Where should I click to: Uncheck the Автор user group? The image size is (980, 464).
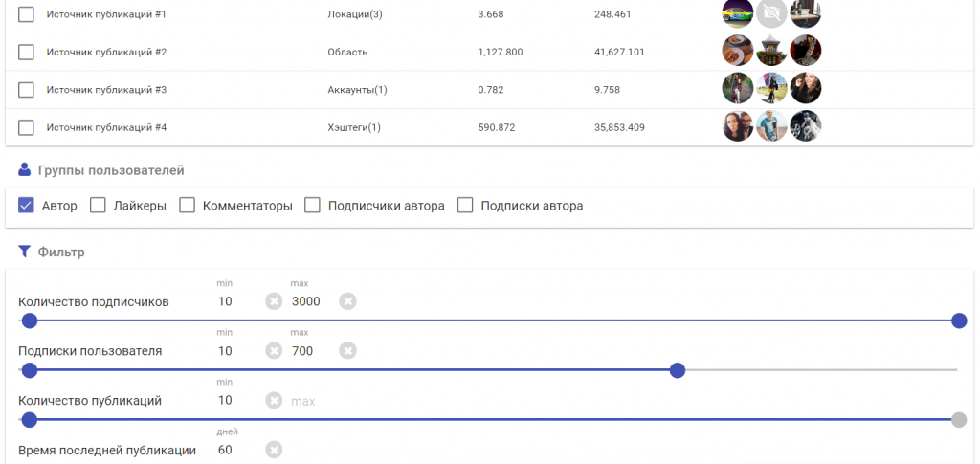point(26,206)
